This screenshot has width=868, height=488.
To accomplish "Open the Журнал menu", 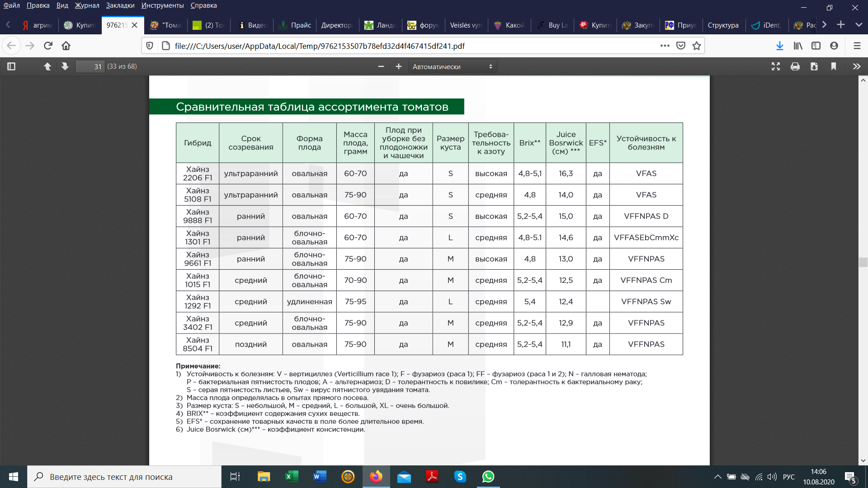I will pos(87,5).
